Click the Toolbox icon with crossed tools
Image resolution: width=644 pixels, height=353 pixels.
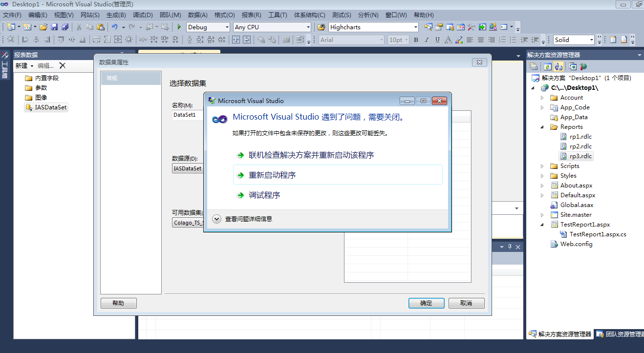[x=5, y=55]
